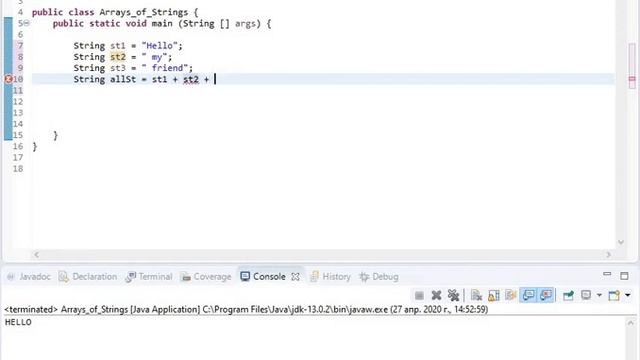Click the underlined st2 on line 10

(x=191, y=79)
